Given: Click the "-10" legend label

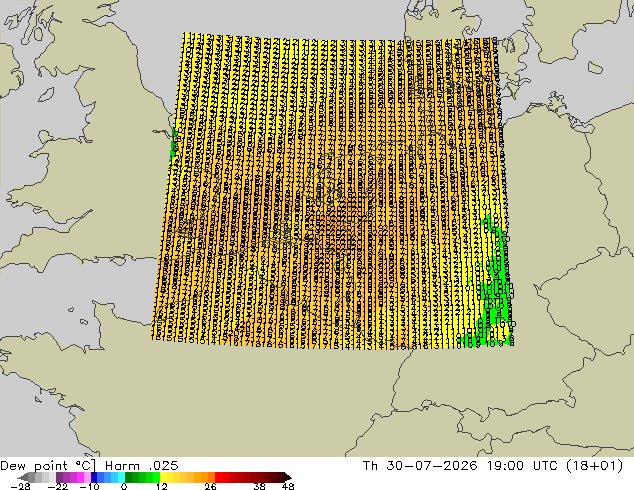Looking at the screenshot, I should point(89,486).
